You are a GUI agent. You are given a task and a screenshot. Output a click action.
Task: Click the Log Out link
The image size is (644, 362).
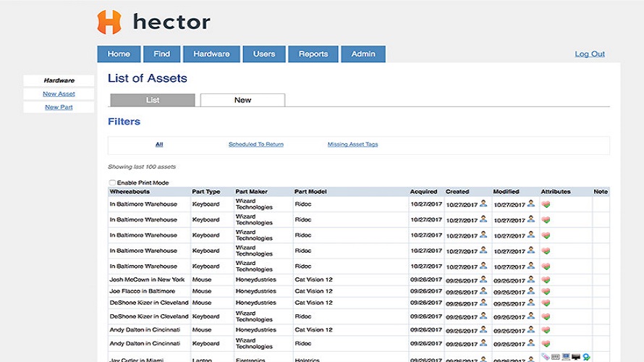589,54
